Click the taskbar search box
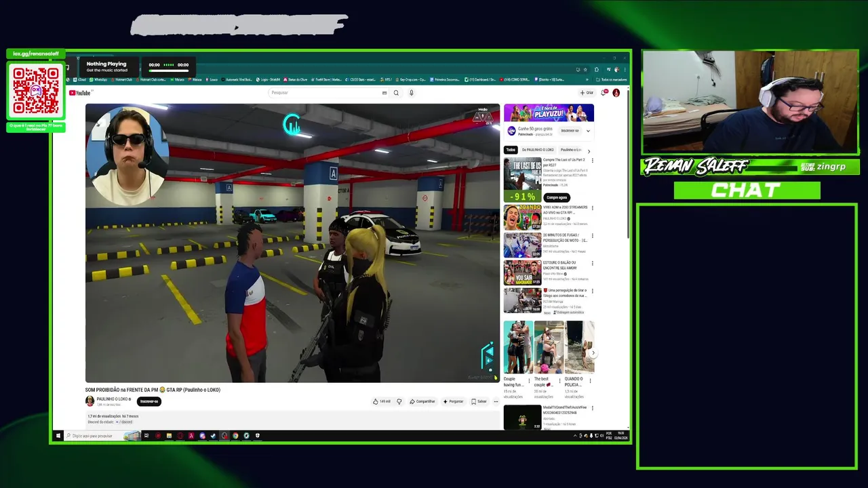Screen dimensions: 868x488 coord(102,436)
